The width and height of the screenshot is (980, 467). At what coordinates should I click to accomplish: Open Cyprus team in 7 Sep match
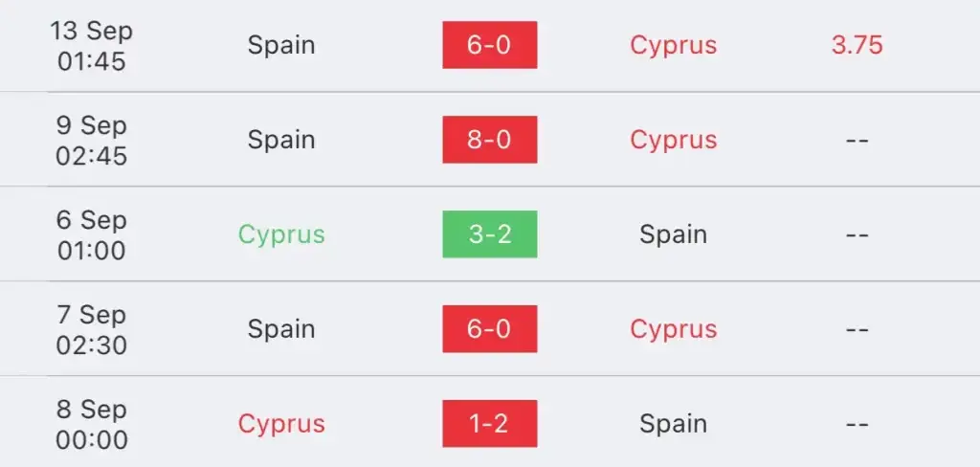pyautogui.click(x=673, y=330)
